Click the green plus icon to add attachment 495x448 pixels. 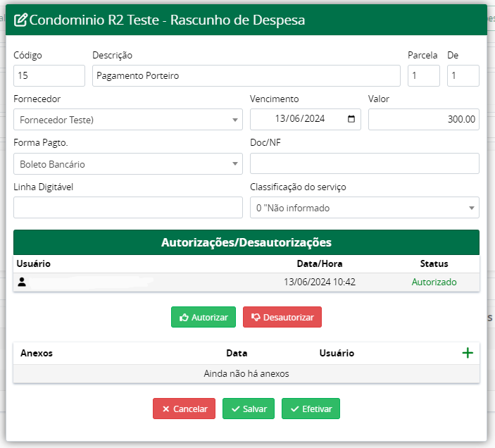point(468,353)
